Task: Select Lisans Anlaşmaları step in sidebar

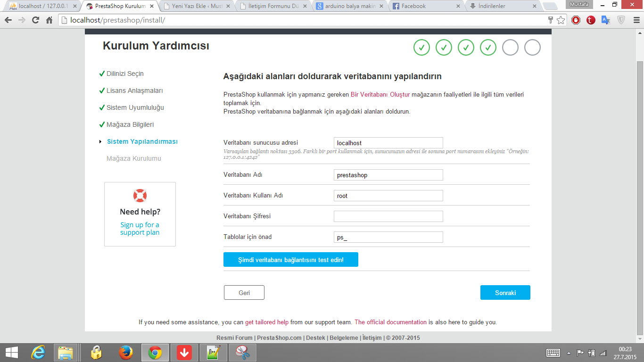Action: pos(134,90)
